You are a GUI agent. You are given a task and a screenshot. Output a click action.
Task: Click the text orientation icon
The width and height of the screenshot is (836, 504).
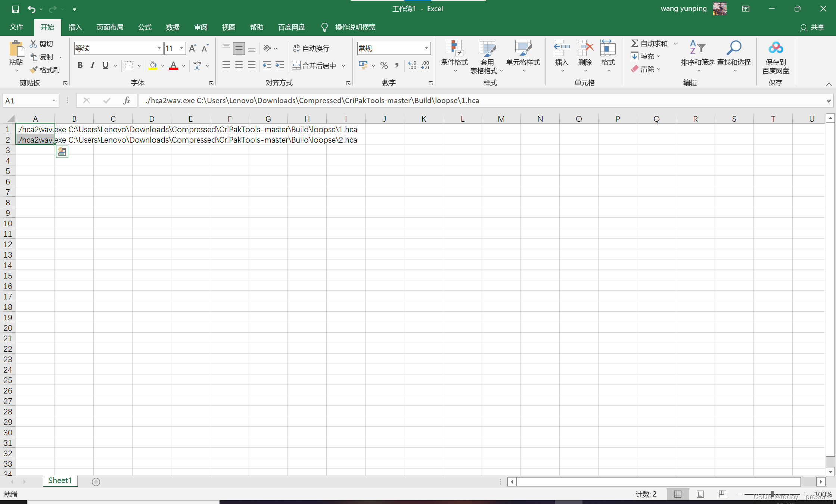coord(267,48)
